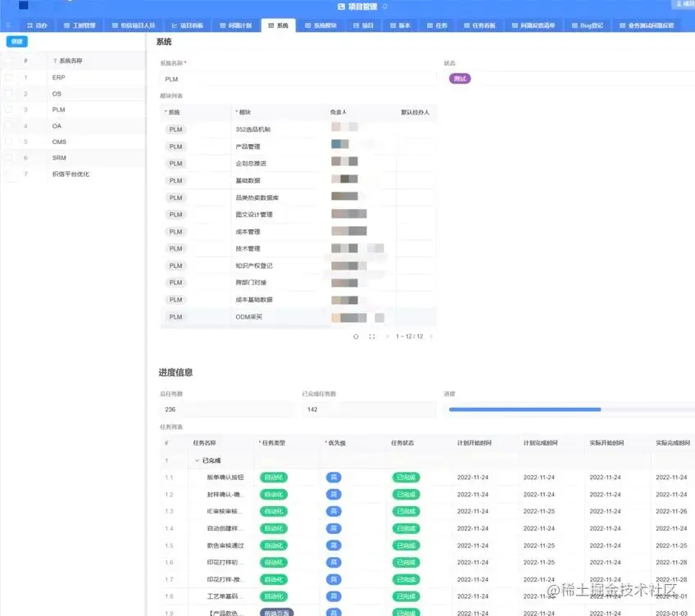This screenshot has height=616, width=695.
Task: Click the 成本管理 module cell
Action: tap(248, 231)
